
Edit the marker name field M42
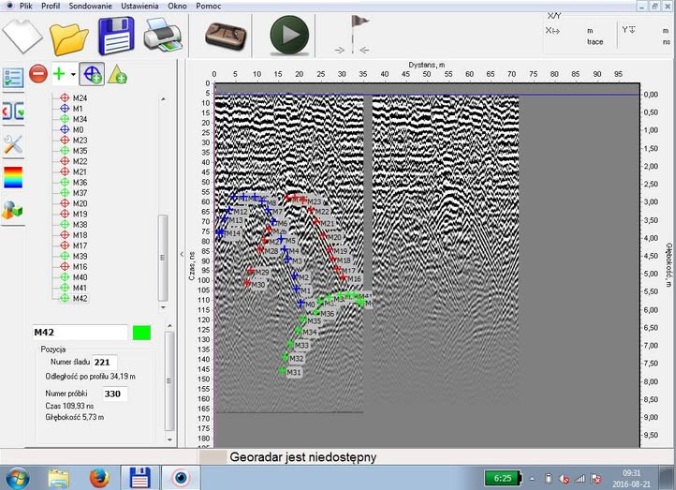tap(80, 332)
